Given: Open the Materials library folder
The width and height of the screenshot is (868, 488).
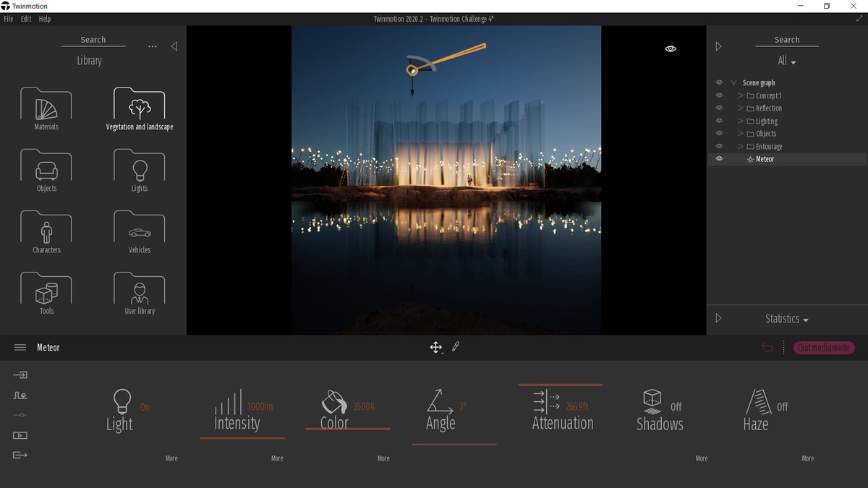Looking at the screenshot, I should (x=46, y=107).
